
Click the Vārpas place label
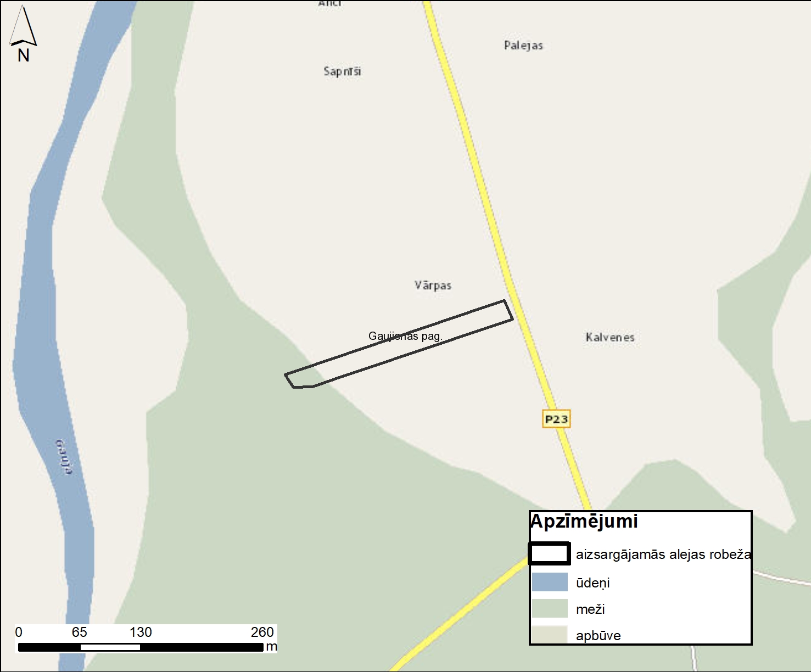coord(433,285)
